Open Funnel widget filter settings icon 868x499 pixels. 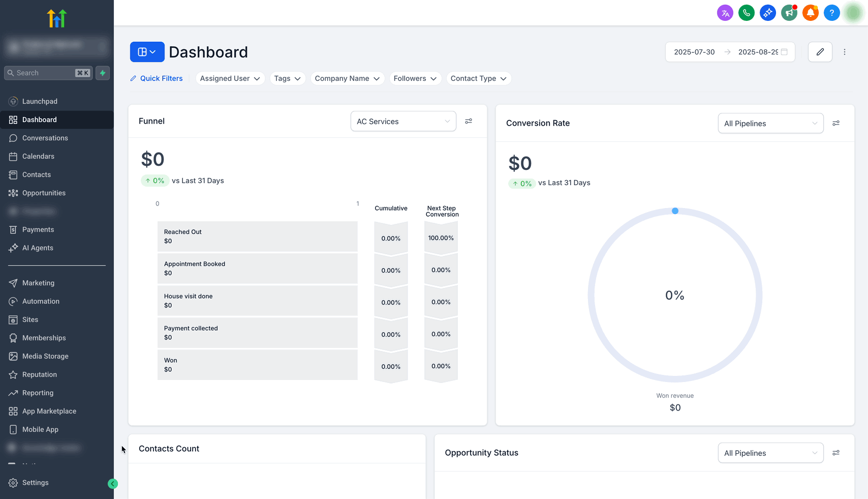coord(469,121)
